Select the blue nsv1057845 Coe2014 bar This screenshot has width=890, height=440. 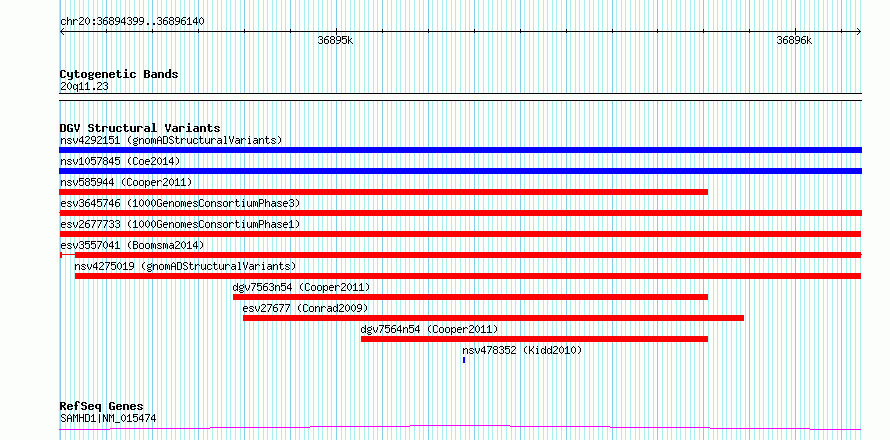460,171
